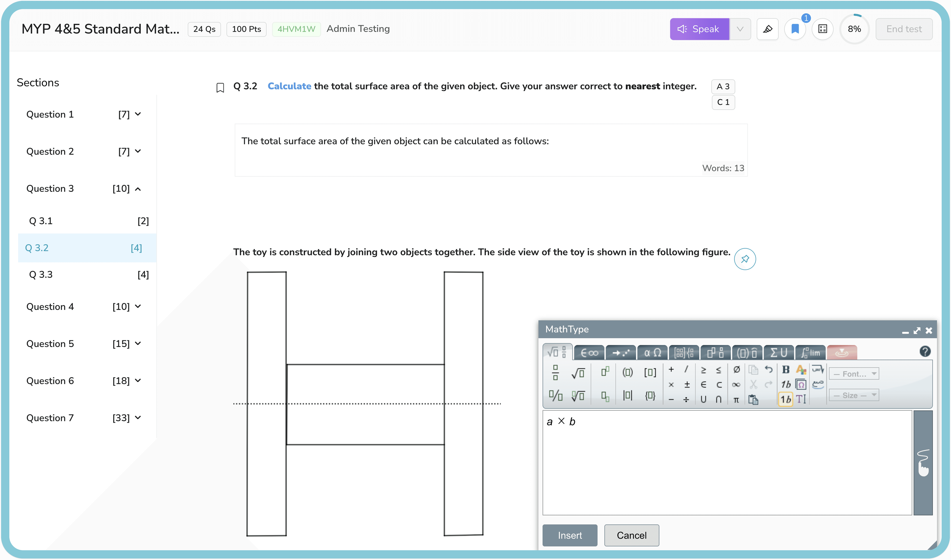
Task: Undo the last MathType edit
Action: 769,369
